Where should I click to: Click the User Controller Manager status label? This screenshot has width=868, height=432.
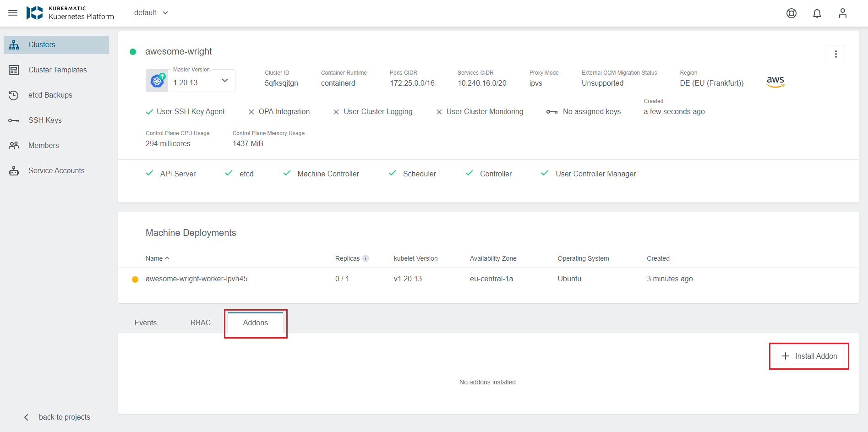pyautogui.click(x=595, y=174)
